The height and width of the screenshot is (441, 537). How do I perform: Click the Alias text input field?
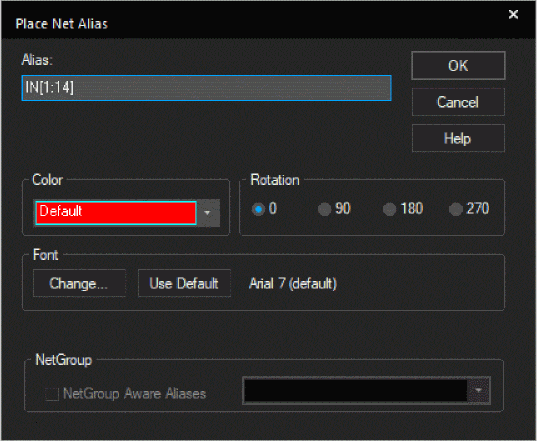point(207,88)
